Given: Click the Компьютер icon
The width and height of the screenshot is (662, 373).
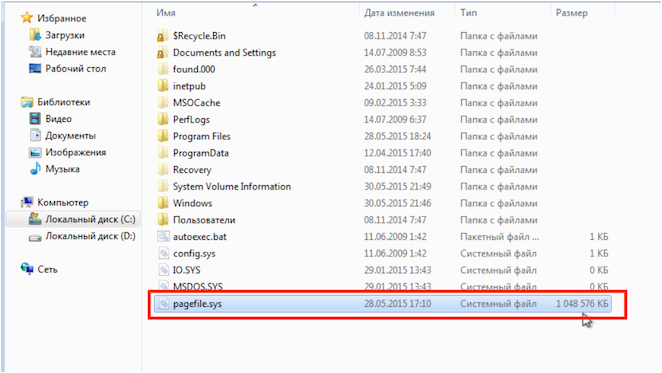Looking at the screenshot, I should pos(27,202).
